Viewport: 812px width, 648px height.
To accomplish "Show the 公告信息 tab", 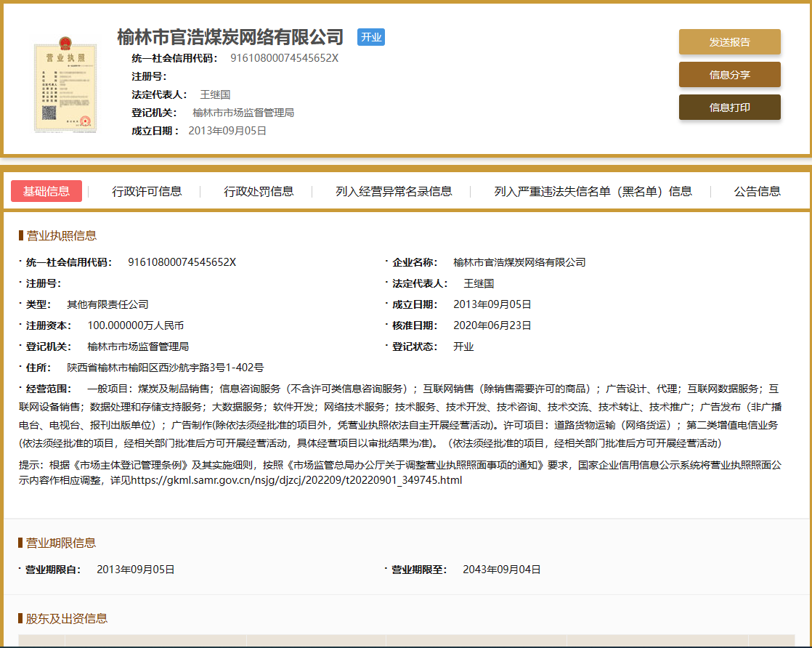I will [x=757, y=191].
